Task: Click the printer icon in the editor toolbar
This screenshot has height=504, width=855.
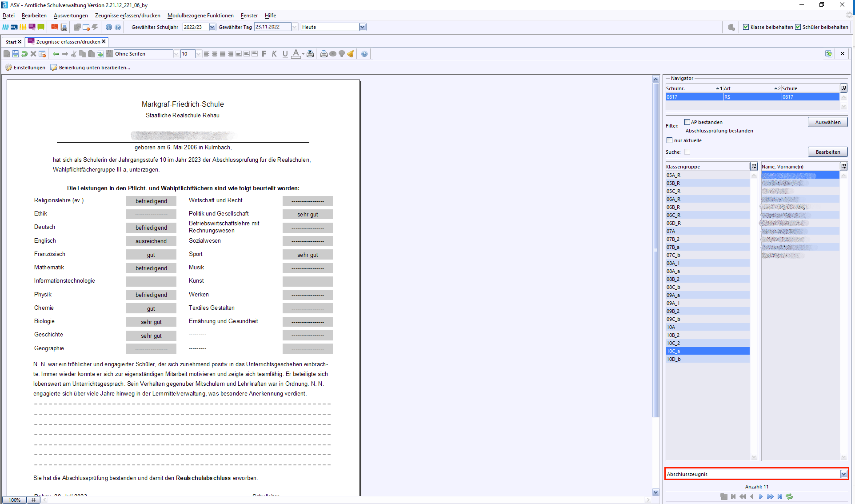Action: point(324,54)
